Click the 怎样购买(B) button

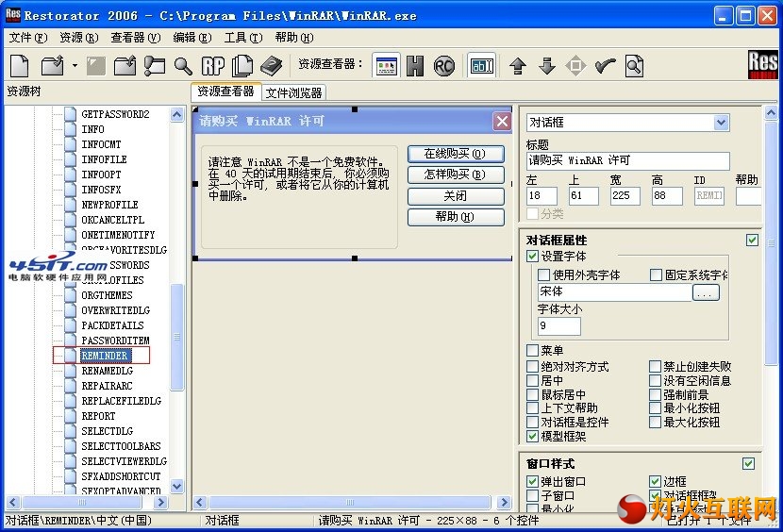456,175
